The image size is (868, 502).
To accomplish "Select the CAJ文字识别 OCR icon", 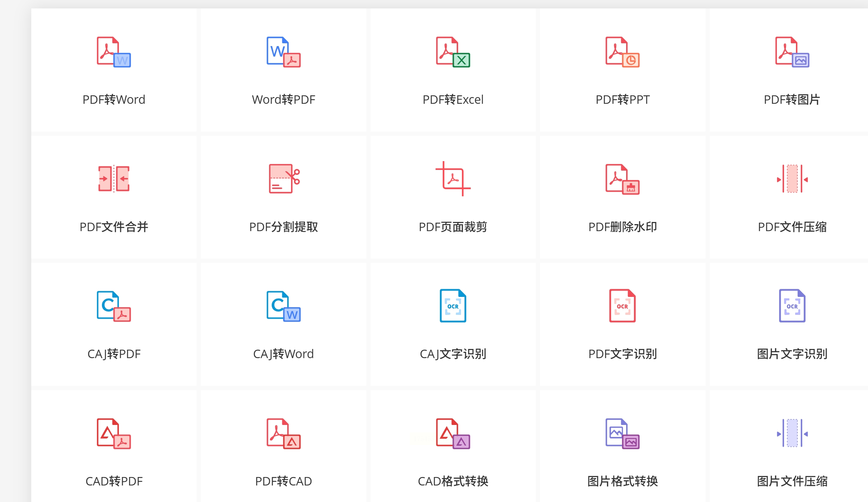I will click(x=453, y=306).
